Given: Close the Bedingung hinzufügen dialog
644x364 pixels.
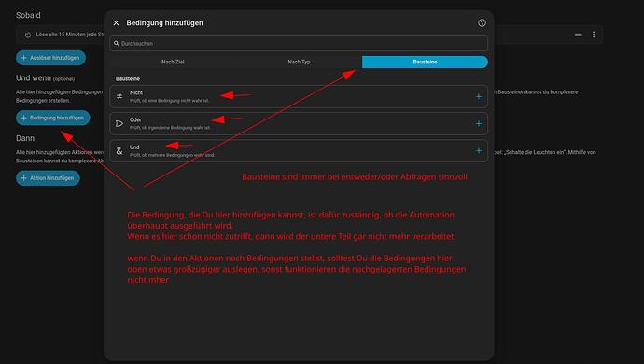Looking at the screenshot, I should (116, 23).
